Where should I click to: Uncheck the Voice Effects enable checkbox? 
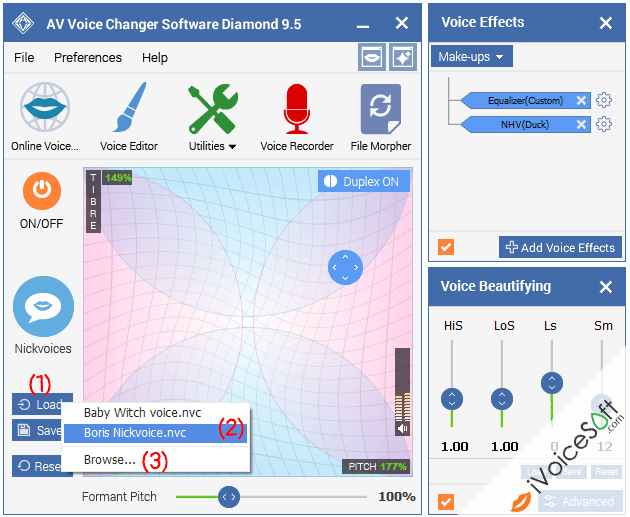click(446, 247)
